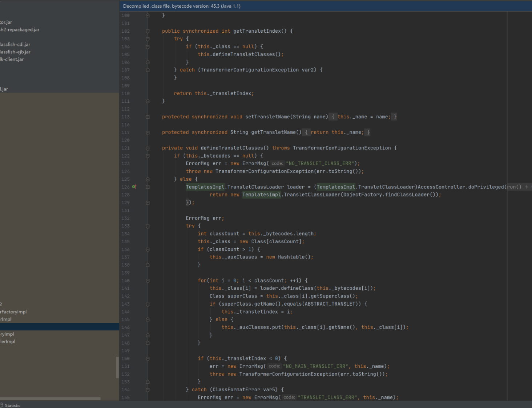Click the fold end marker at line 148
The height and width of the screenshot is (408, 532).
pyautogui.click(x=148, y=343)
